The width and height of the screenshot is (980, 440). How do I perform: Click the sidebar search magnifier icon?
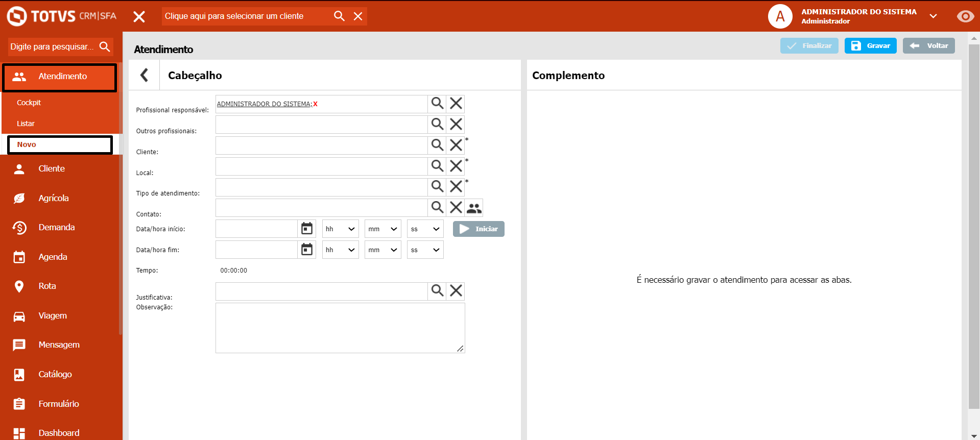105,46
